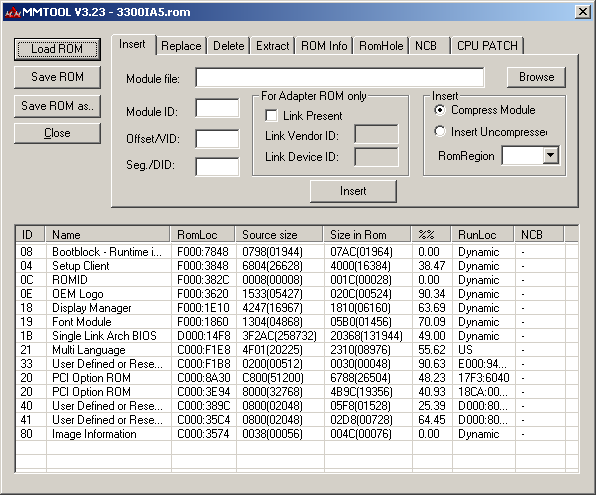This screenshot has height=495, width=596.
Task: Click the Link Device ID field
Action: [376, 157]
